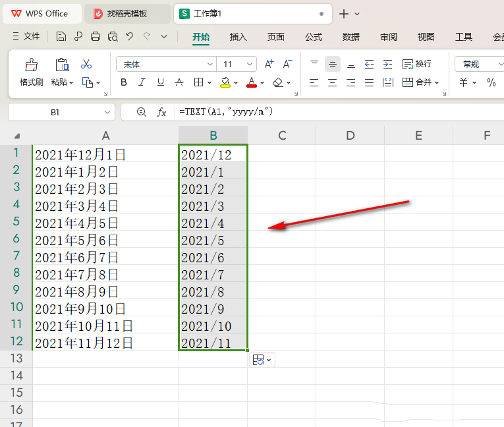Expand the Copy options arrow
504x427 pixels.
tap(98, 83)
